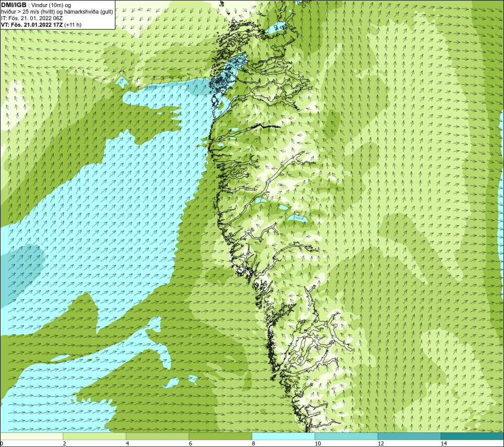Click the 'DMI/IGB : Vindur (10m) og' title line
Viewport: 504px width, 447px height.
point(36,5)
